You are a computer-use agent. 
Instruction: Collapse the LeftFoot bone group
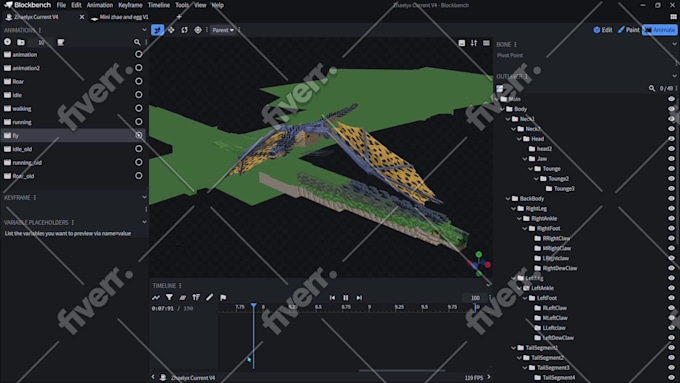coord(525,298)
